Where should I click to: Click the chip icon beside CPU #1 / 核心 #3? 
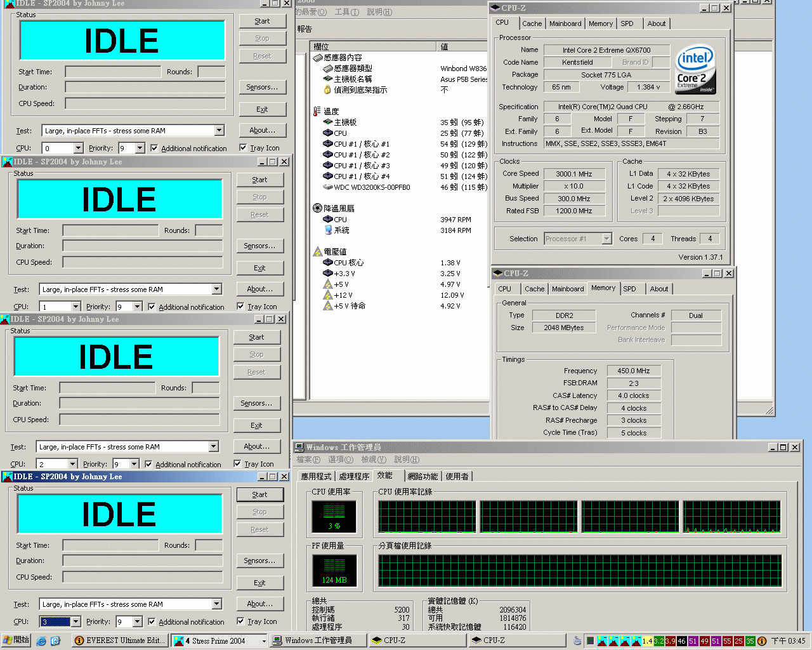coord(328,166)
